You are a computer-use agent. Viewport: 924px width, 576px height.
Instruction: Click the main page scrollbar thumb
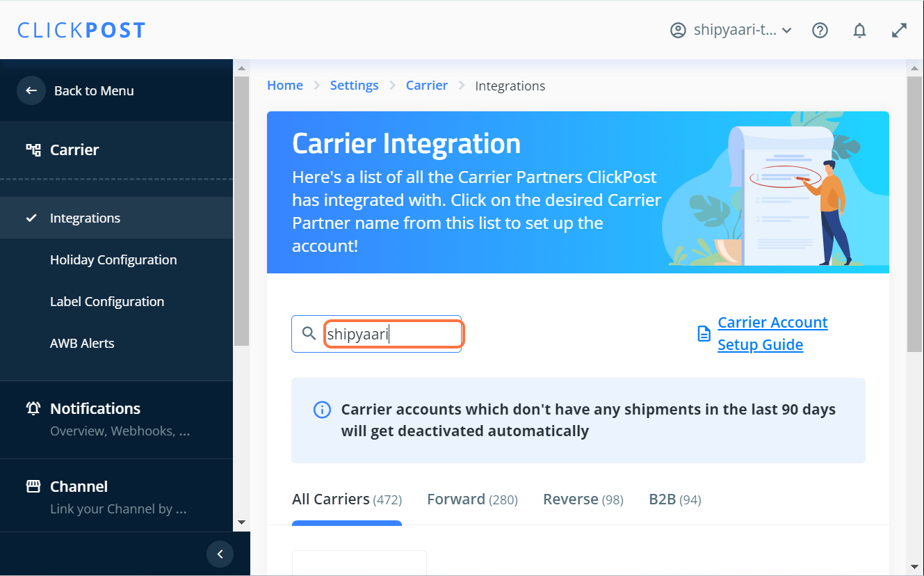(x=915, y=214)
